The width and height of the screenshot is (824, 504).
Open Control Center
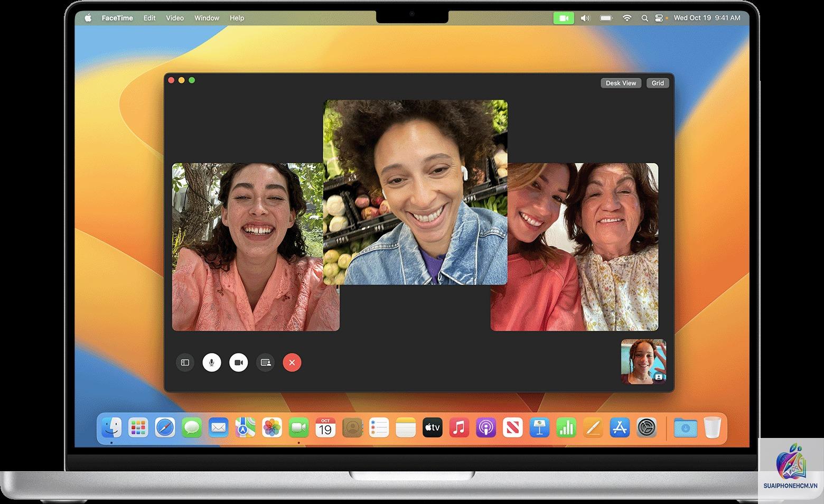tap(659, 18)
